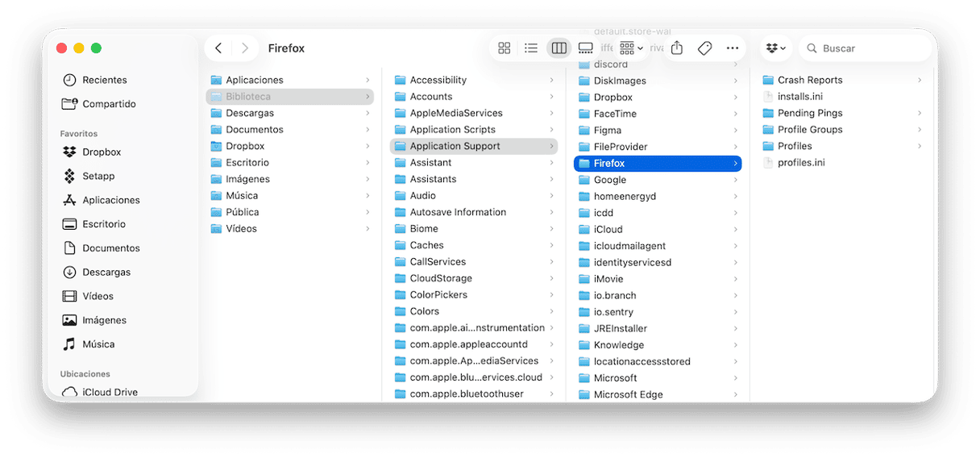Image resolution: width=980 pixels, height=458 pixels.
Task: Expand the Autosave Information chevron
Action: pyautogui.click(x=551, y=212)
